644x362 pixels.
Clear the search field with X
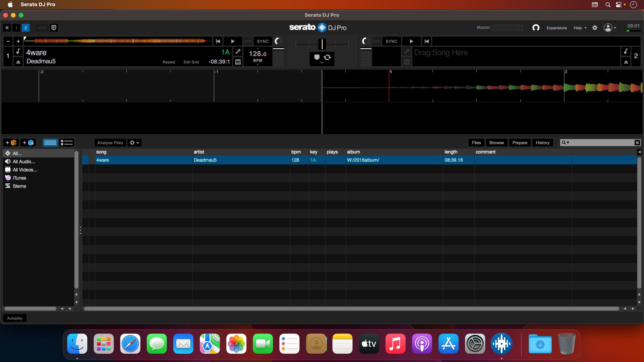[637, 143]
